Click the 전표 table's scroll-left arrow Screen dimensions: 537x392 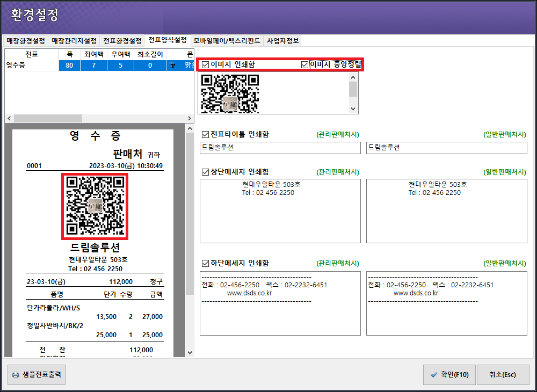click(9, 119)
